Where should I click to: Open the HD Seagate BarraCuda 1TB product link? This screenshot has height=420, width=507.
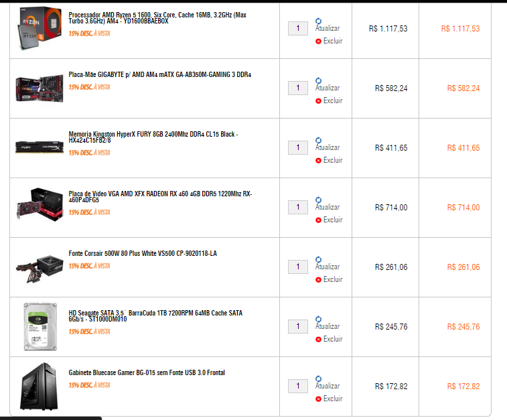point(155,316)
